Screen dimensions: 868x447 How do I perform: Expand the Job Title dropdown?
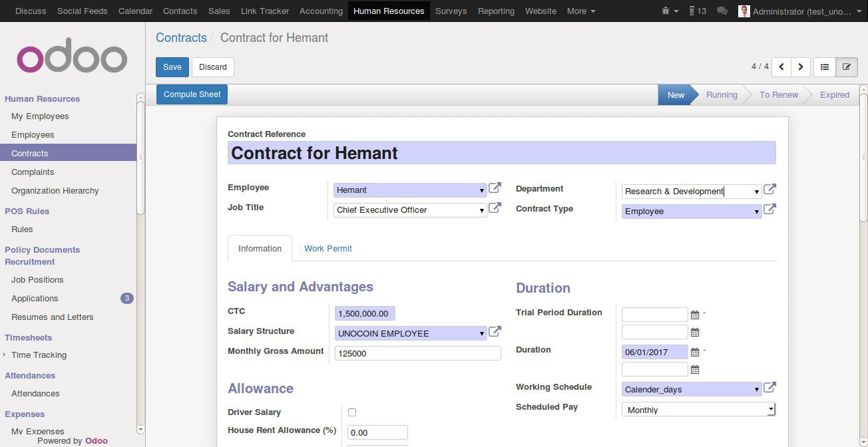point(482,210)
